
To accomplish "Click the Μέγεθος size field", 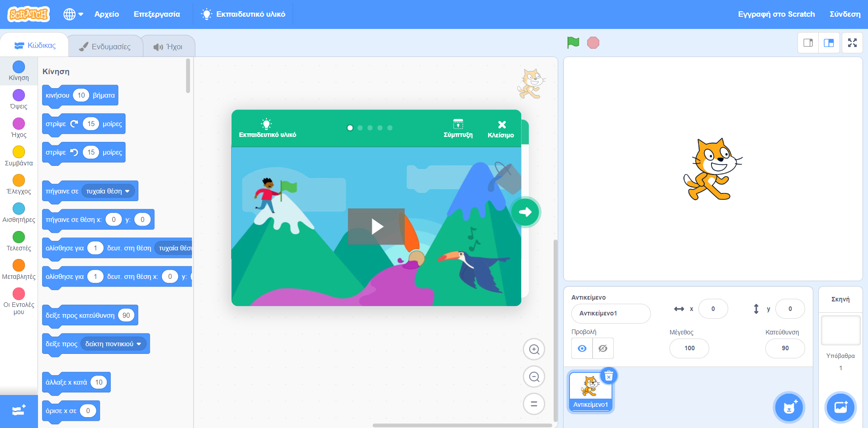I will click(689, 348).
